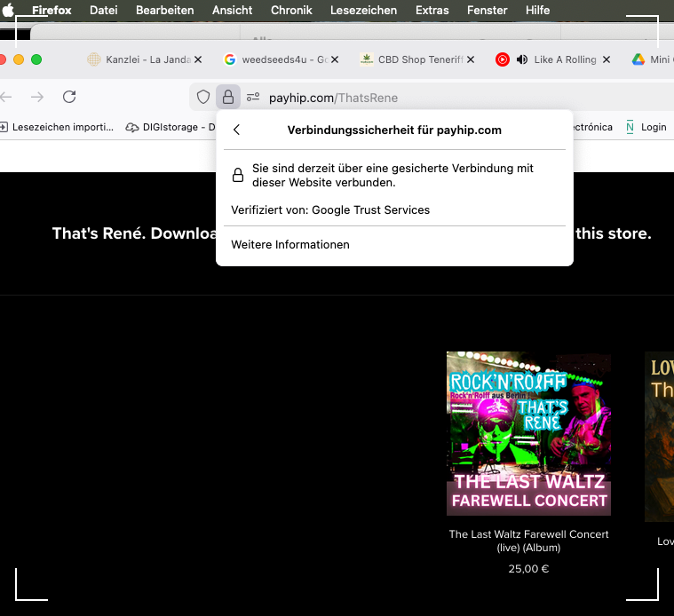Click the green zoom window button
The height and width of the screenshot is (616, 674).
36,59
